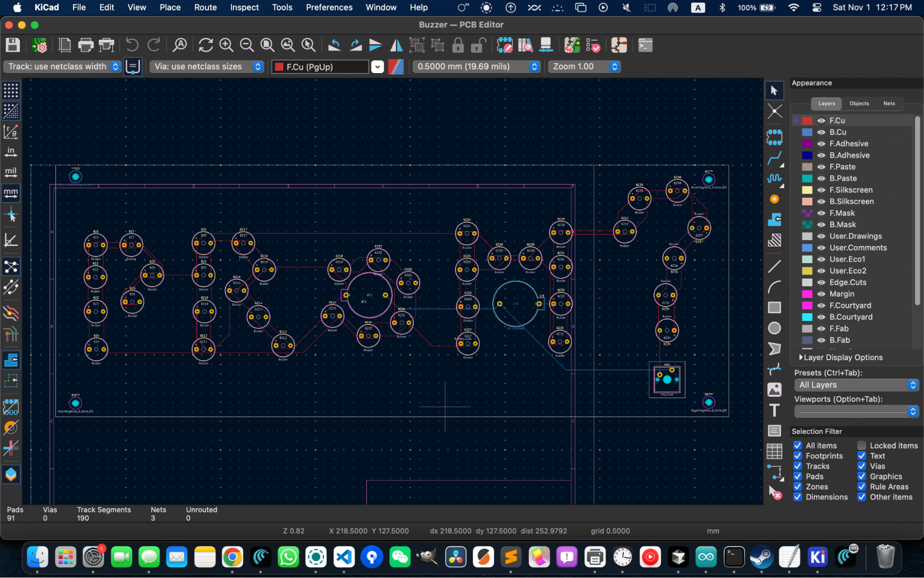Open the Route menu
Image resolution: width=924 pixels, height=578 pixels.
[205, 7]
